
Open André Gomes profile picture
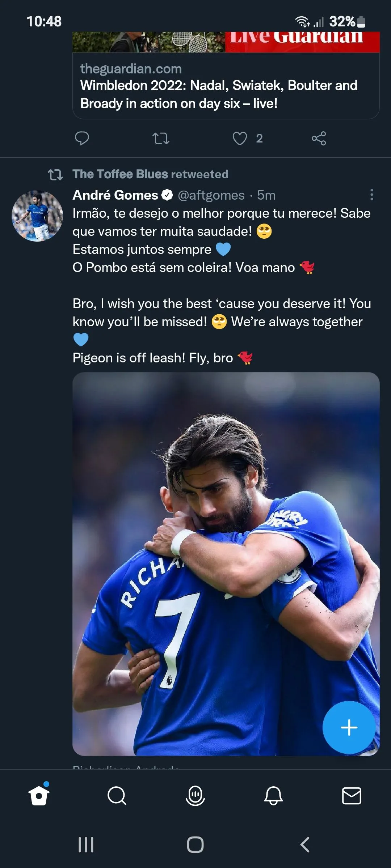(x=37, y=216)
